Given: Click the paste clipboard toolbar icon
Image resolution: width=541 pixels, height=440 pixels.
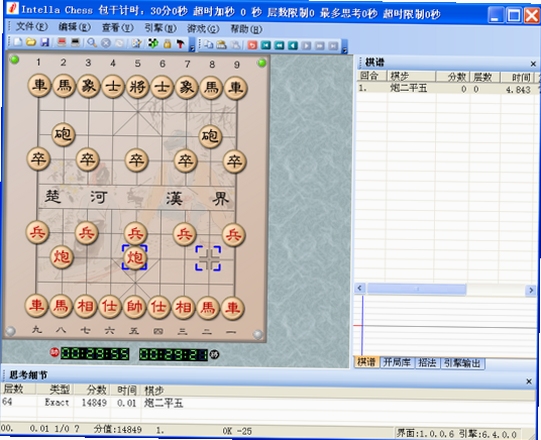Looking at the screenshot, I should 222,45.
